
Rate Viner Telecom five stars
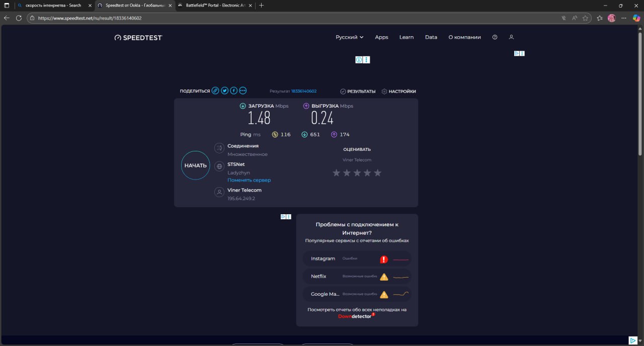coord(378,173)
